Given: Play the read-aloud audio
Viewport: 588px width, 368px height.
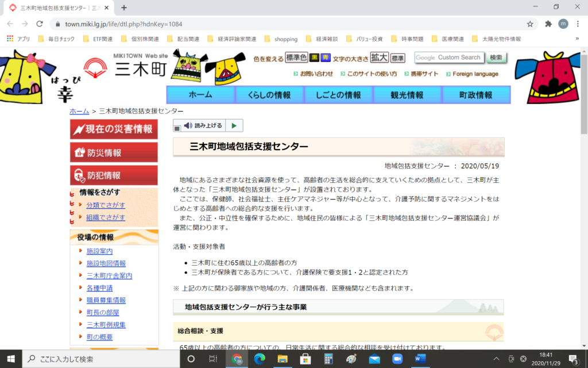Looking at the screenshot, I should pyautogui.click(x=234, y=125).
